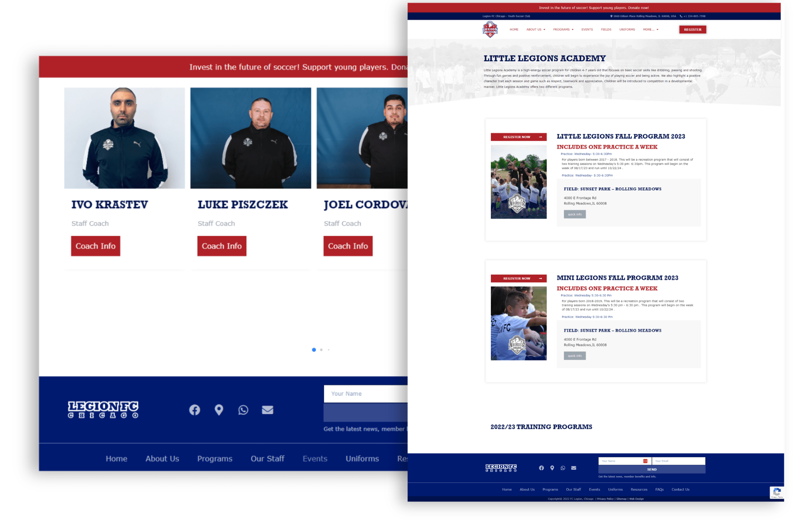Open Facebook icon in left page footer
Image resolution: width=798 pixels, height=532 pixels.
(x=195, y=410)
